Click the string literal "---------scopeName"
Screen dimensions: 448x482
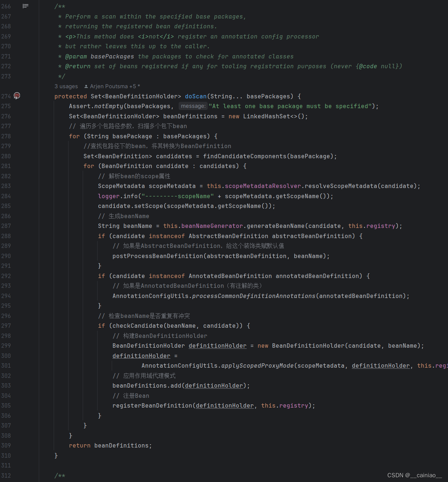(x=178, y=196)
